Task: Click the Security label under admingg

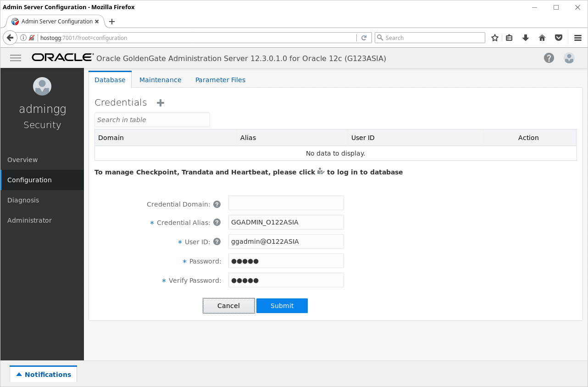Action: tap(42, 125)
